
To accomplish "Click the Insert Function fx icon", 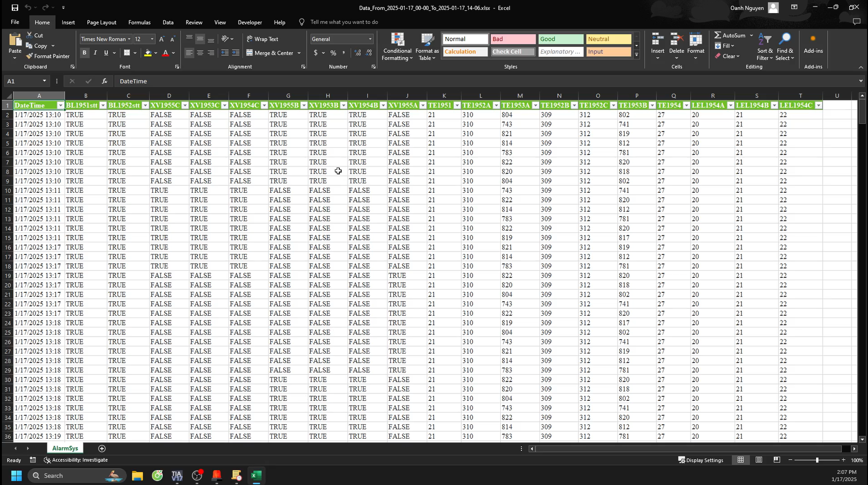I will (x=104, y=81).
